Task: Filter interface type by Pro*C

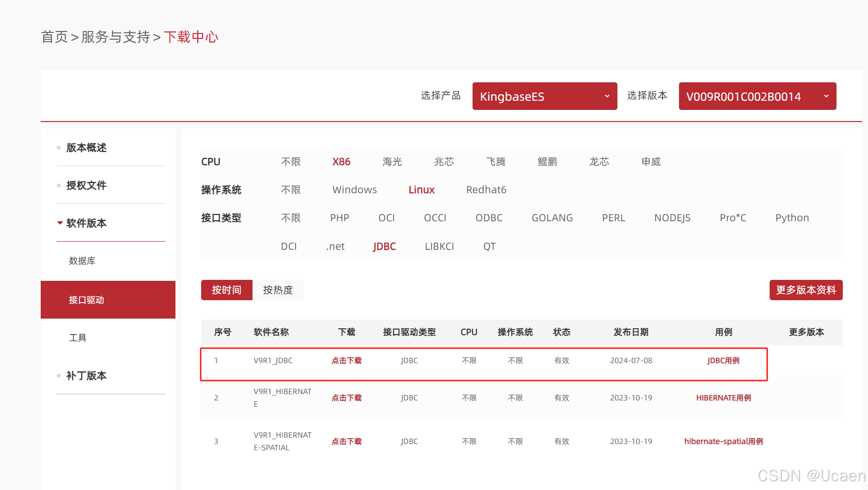Action: click(733, 218)
